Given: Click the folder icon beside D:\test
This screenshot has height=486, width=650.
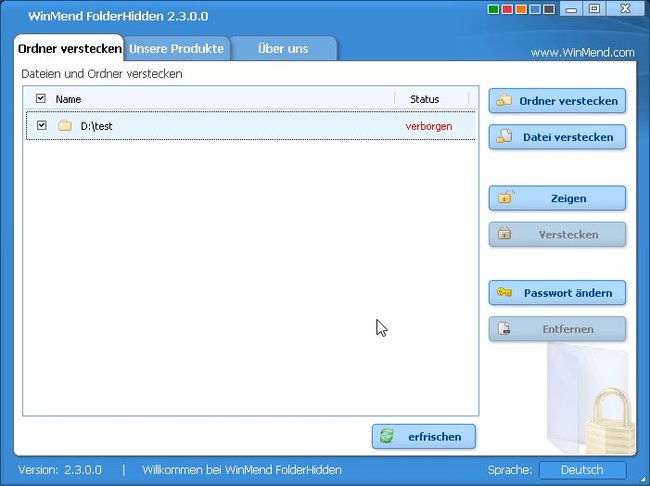Looking at the screenshot, I should (x=65, y=126).
